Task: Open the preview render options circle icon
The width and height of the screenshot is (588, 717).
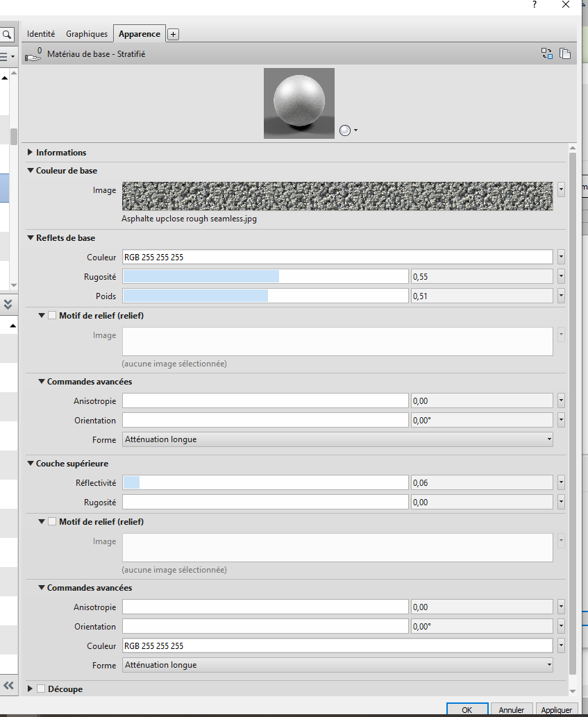Action: click(344, 130)
